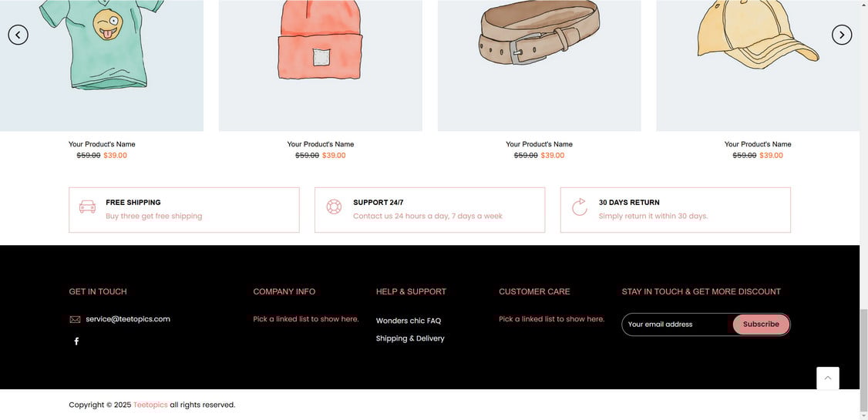Click the email envelope icon
Viewport: 868px width, 420px height.
(x=75, y=320)
